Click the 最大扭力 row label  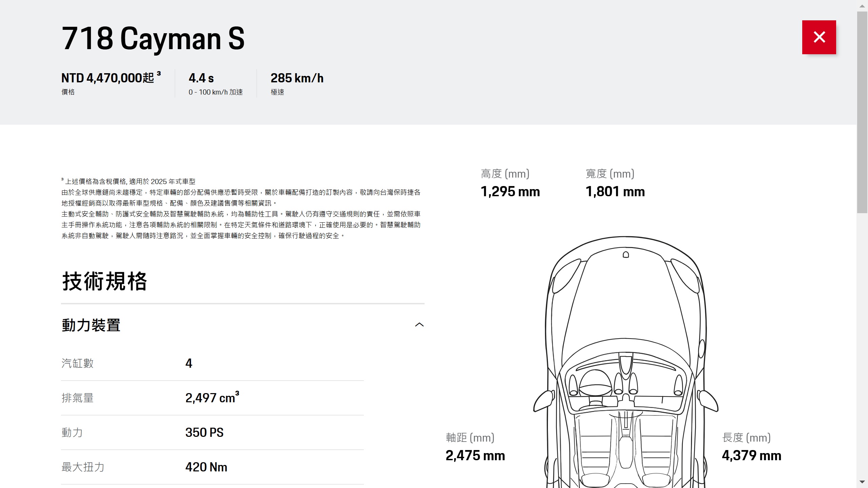[83, 467]
